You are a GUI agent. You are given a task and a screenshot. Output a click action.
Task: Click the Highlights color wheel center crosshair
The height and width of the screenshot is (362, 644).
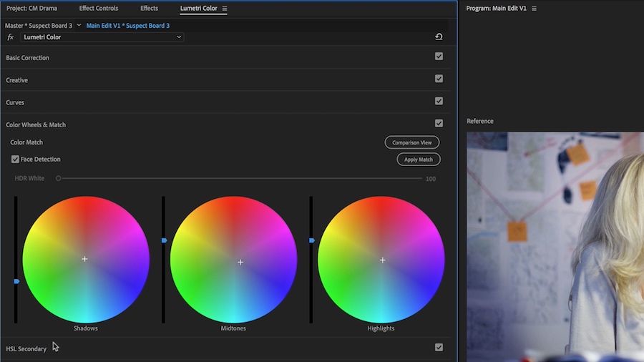click(382, 260)
